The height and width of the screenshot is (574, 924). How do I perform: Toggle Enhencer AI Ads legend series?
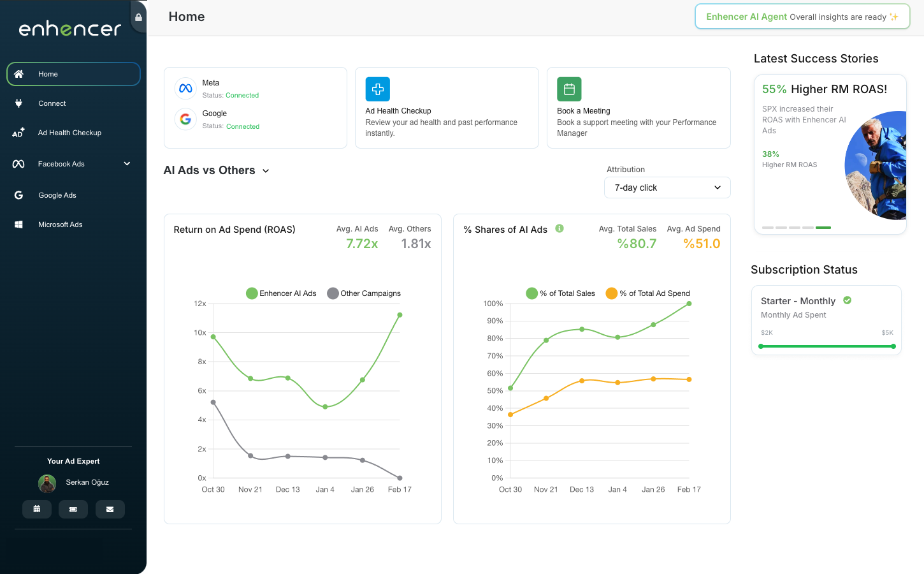pos(281,293)
